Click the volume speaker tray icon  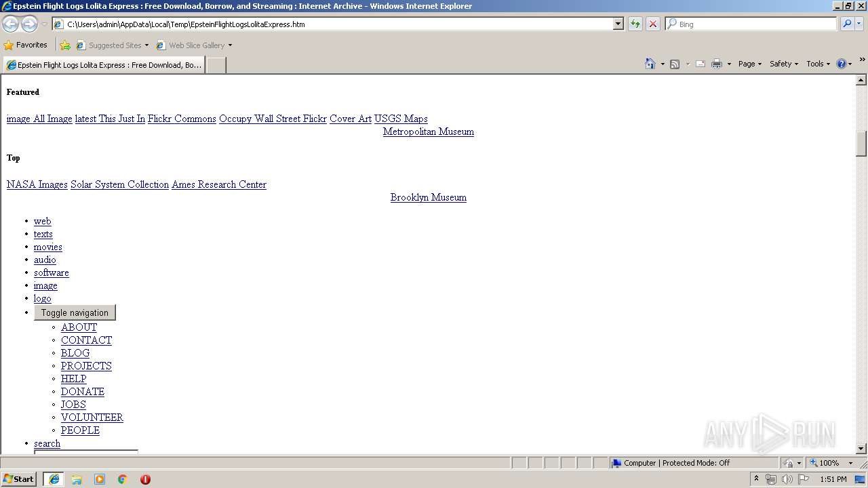[x=787, y=479]
